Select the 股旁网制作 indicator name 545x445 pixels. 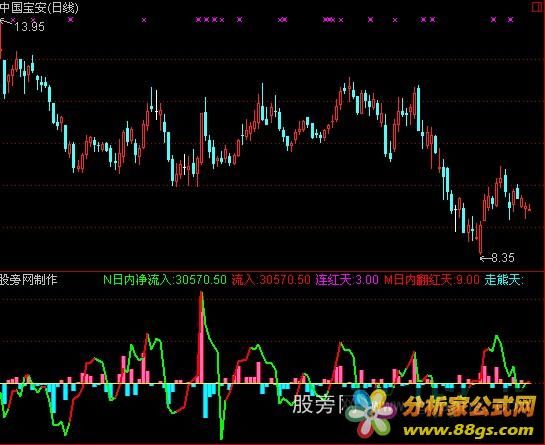point(29,280)
